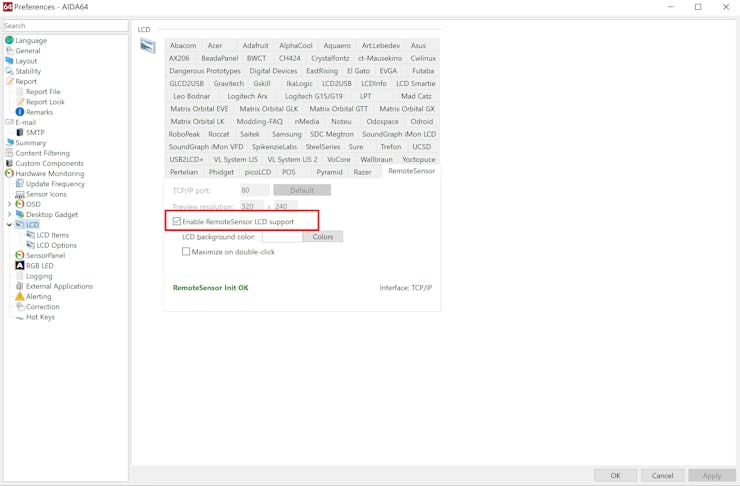This screenshot has width=740, height=486.
Task: Open the SoundGraph iMon LCD tab
Action: coord(399,134)
